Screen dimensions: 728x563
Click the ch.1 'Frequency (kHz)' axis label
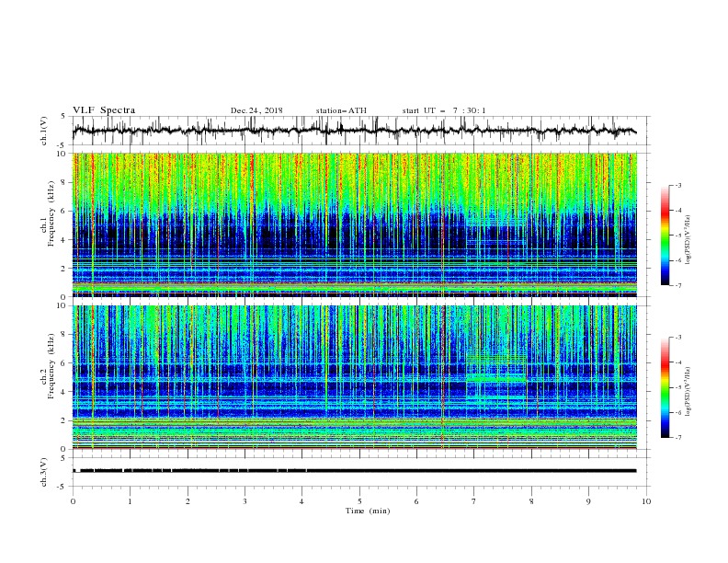pyautogui.click(x=51, y=214)
